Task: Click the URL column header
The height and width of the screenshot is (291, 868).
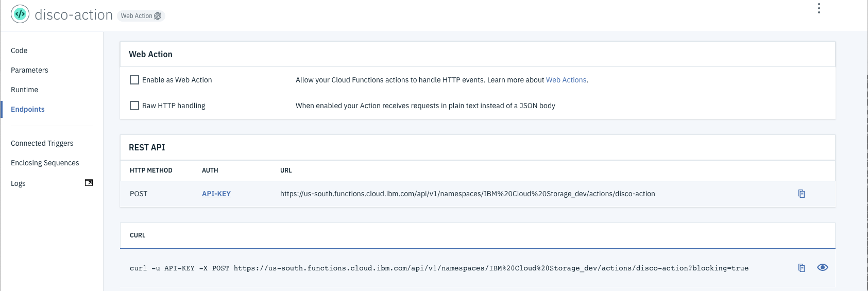Action: pos(286,170)
